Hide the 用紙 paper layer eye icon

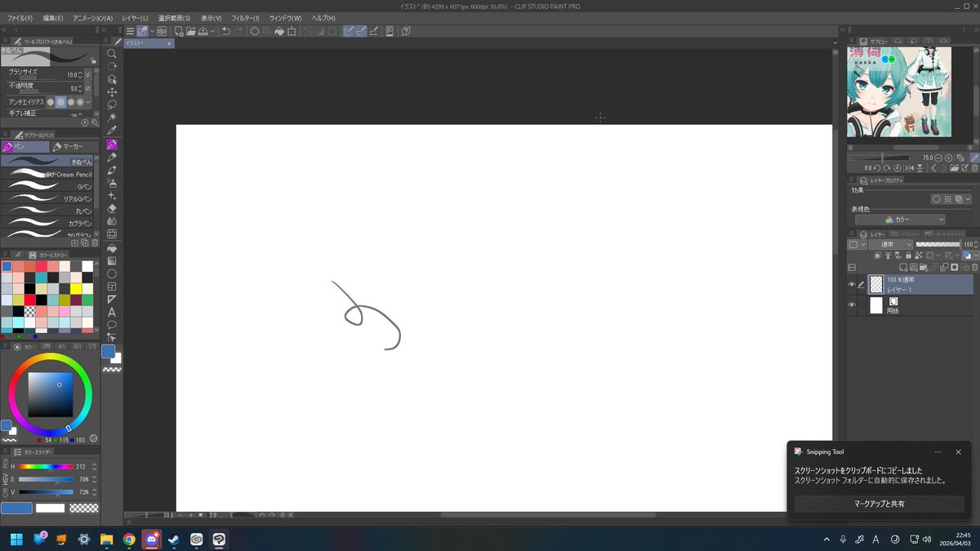point(852,305)
